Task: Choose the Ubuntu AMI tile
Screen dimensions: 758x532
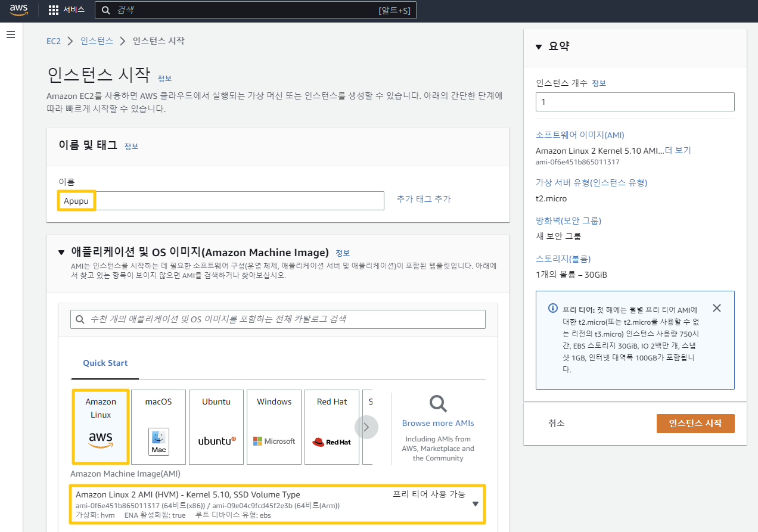Action: pos(216,427)
